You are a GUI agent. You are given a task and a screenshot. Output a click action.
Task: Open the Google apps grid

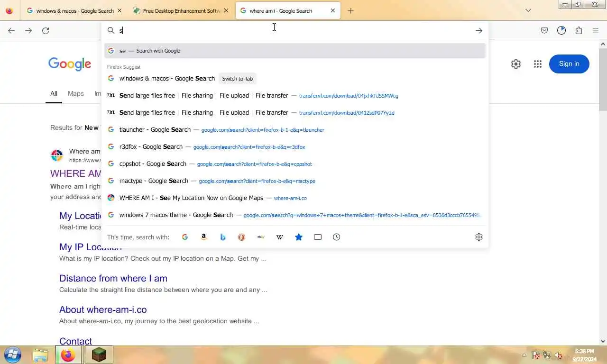[x=537, y=64]
